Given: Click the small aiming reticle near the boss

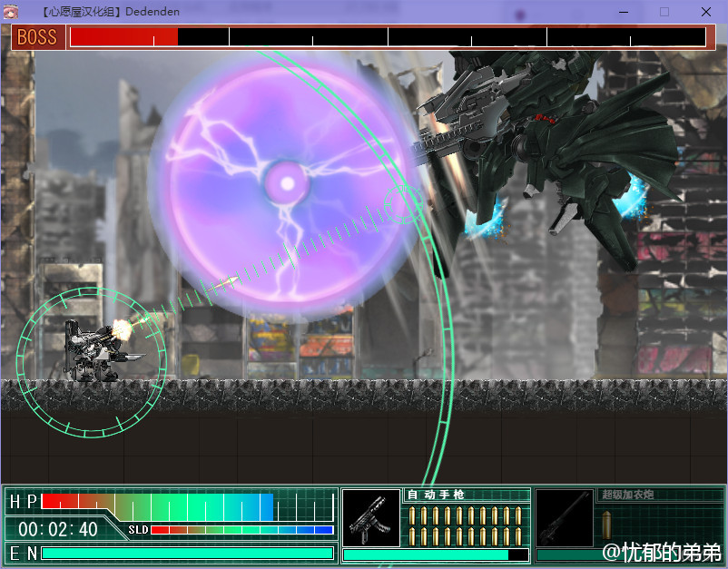Looking at the screenshot, I should coord(402,205).
